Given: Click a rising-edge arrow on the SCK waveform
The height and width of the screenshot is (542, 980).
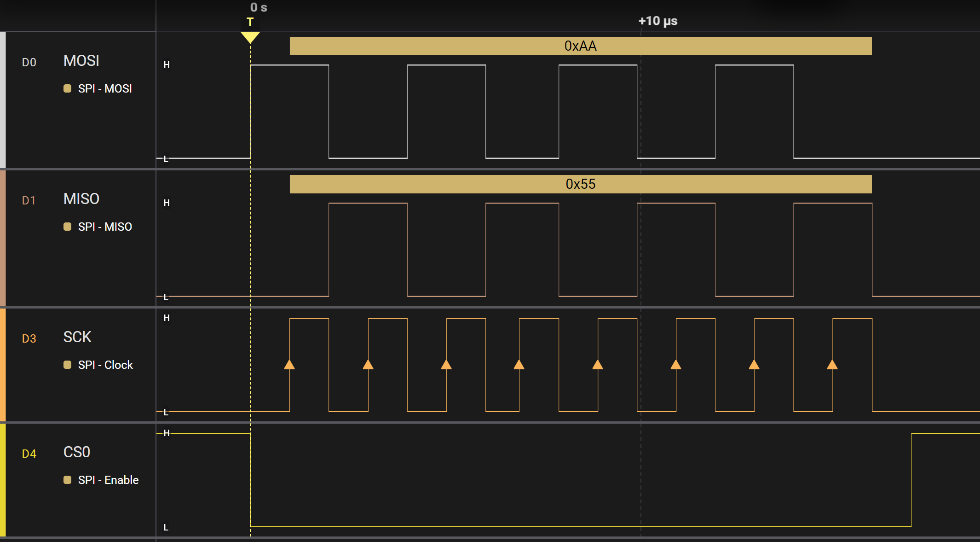Looking at the screenshot, I should click(289, 365).
